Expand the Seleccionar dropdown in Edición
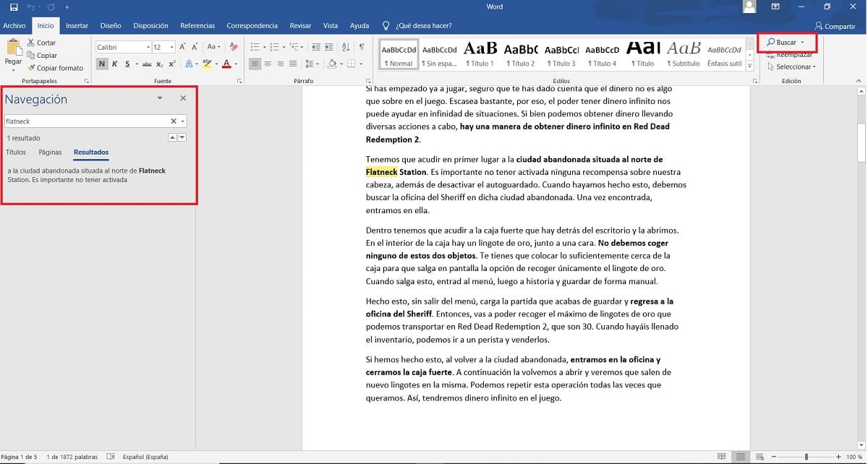868x464 pixels. [x=791, y=67]
